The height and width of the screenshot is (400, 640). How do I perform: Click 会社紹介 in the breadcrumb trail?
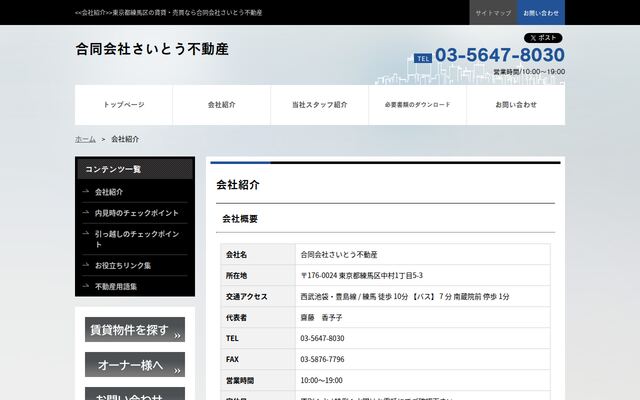click(x=125, y=139)
